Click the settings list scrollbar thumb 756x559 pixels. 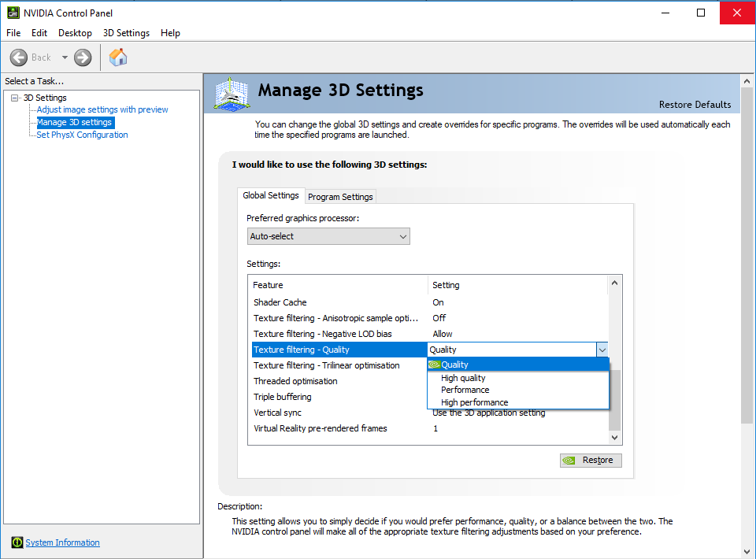point(615,401)
